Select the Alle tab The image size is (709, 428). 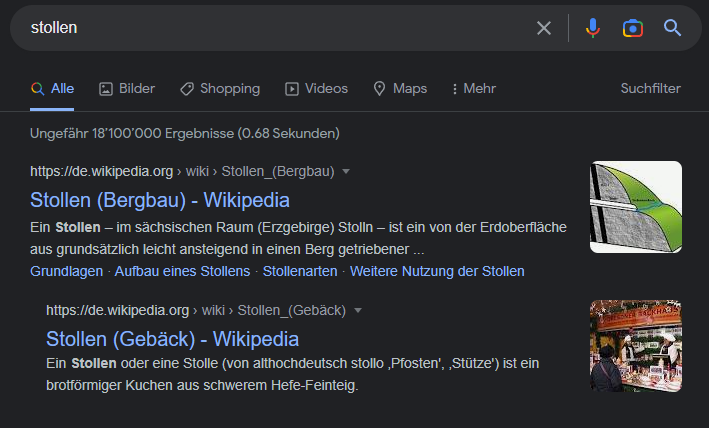click(52, 89)
